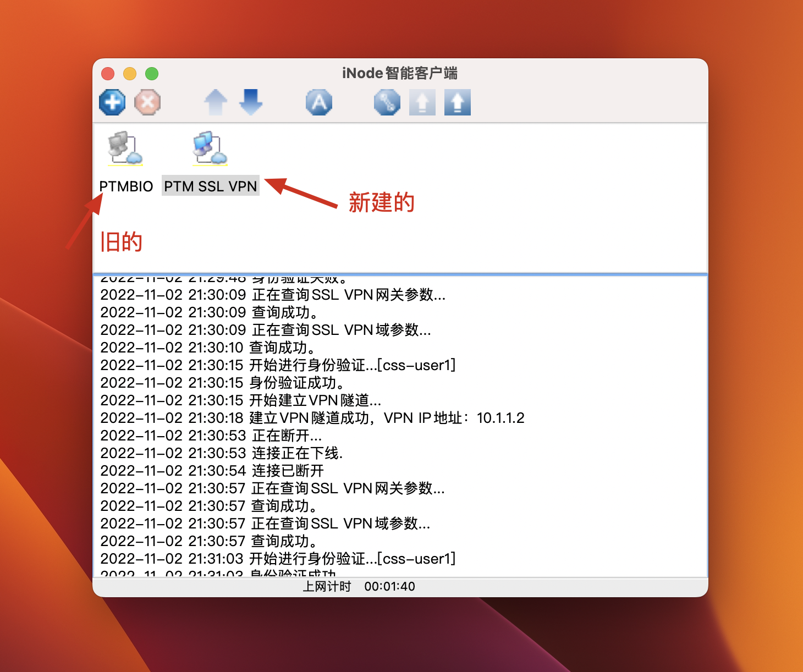
Task: Click log line 21:30:10 查询成功
Action: point(208,348)
